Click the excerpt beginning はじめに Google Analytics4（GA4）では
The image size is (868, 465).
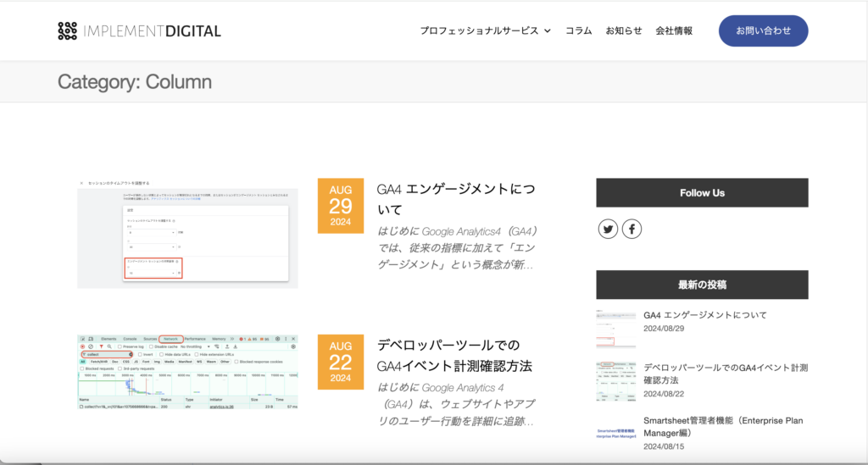click(x=457, y=247)
